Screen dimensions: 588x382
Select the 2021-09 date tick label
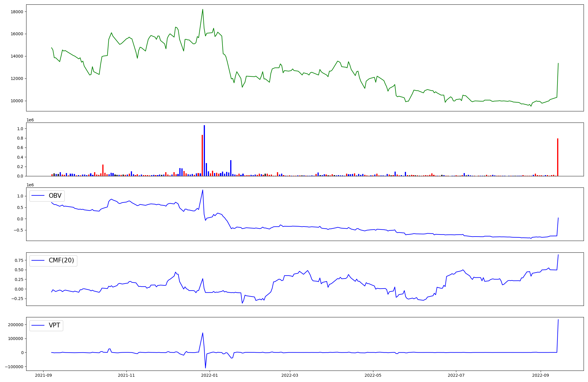[x=44, y=375]
